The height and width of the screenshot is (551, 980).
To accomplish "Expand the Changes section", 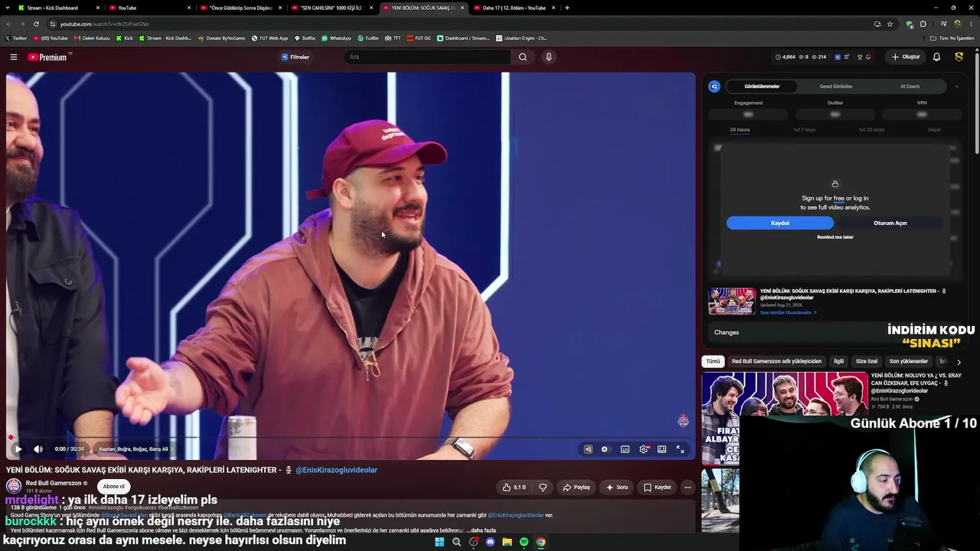I will point(835,332).
